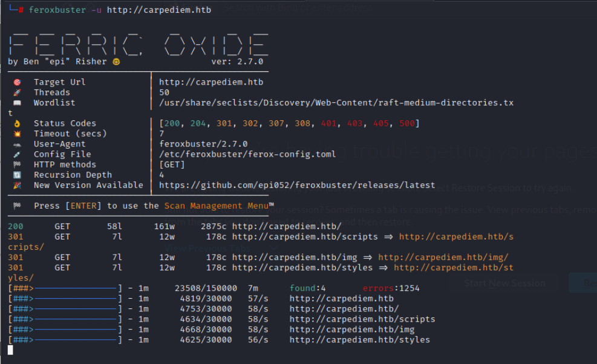597x364 pixels.
Task: Open the feroxbuster releases/latest GitHub URL
Action: [297, 185]
